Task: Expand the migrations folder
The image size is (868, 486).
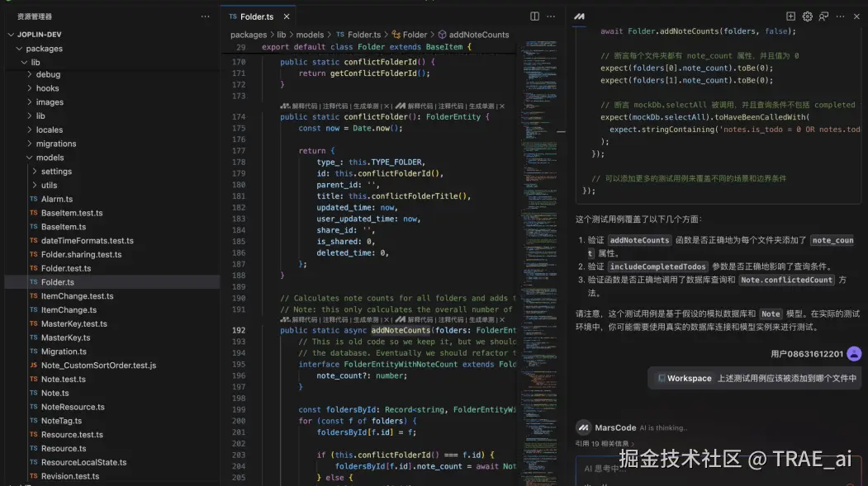Action: coord(30,144)
